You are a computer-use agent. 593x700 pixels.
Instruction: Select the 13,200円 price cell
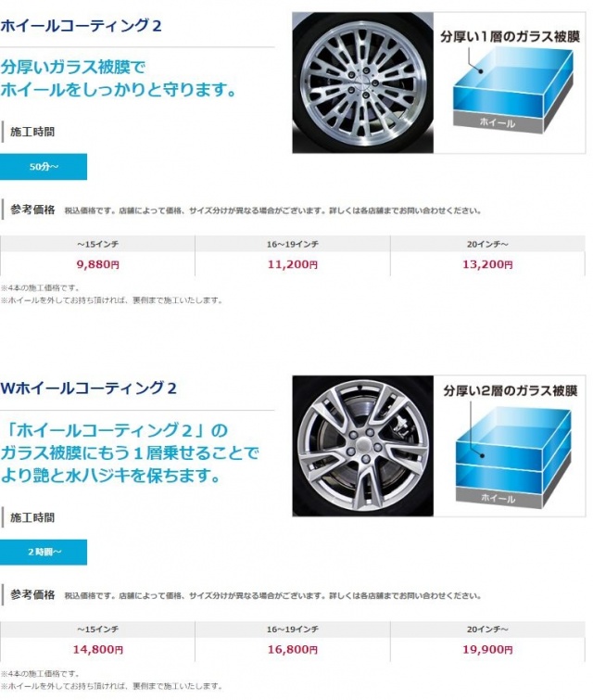[487, 264]
